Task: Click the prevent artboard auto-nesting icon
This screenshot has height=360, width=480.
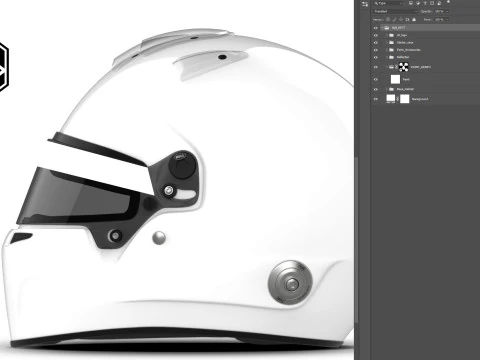Action: point(407,20)
